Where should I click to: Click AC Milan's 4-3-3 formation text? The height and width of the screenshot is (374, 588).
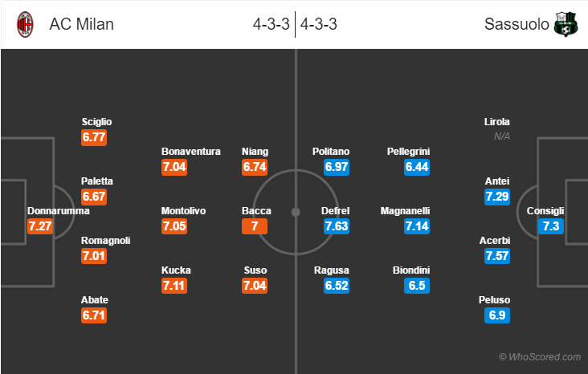point(272,24)
